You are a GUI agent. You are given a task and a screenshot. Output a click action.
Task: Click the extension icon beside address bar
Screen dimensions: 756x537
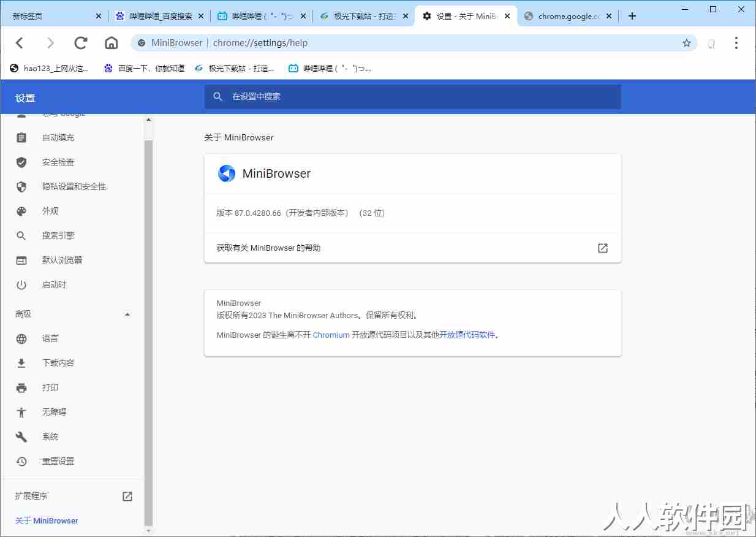click(x=711, y=43)
